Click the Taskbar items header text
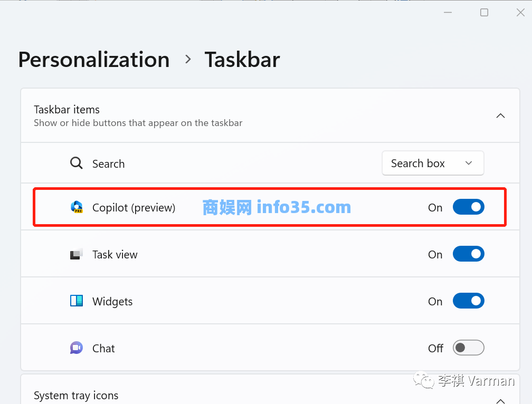The width and height of the screenshot is (532, 404). tap(67, 110)
